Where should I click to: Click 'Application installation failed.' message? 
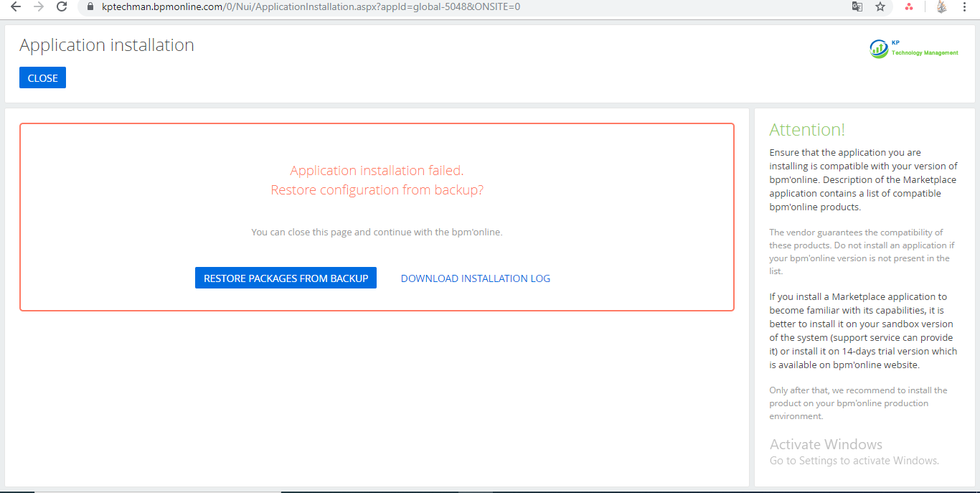click(x=377, y=170)
